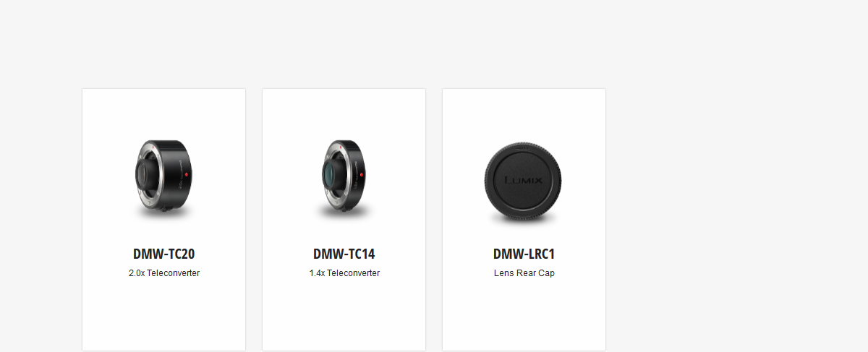Click blank card area under the 1.4x Teleconverter text
868x352 pixels.
click(x=344, y=315)
